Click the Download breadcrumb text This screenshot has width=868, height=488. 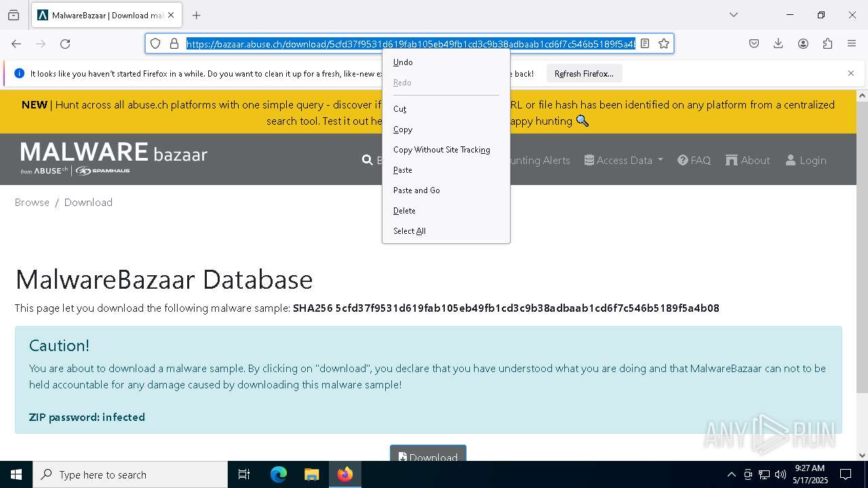88,202
